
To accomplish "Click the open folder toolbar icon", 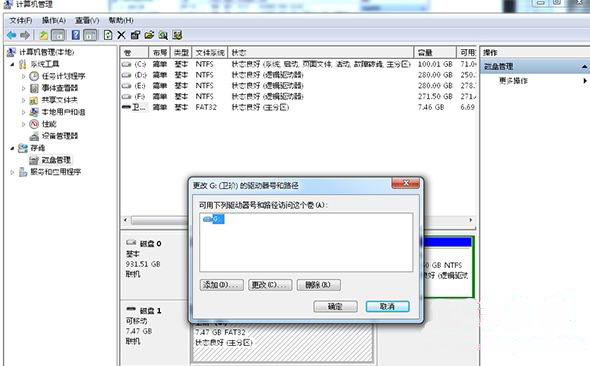I will pos(149,35).
